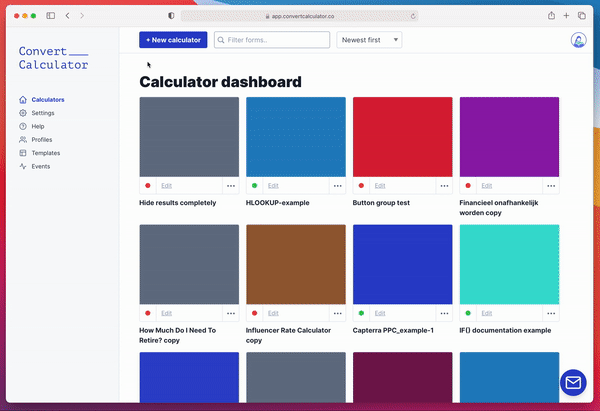Click the Hide results completely title
Viewport: 600px width, 411px height.
coord(178,203)
